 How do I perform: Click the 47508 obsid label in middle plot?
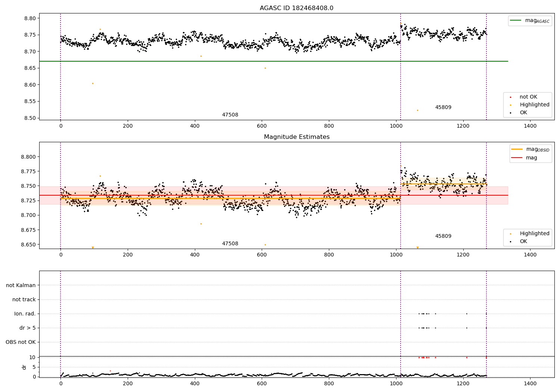point(230,244)
